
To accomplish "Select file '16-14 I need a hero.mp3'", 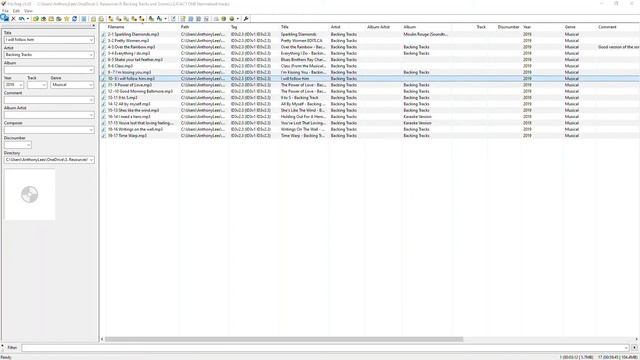I will [129, 117].
